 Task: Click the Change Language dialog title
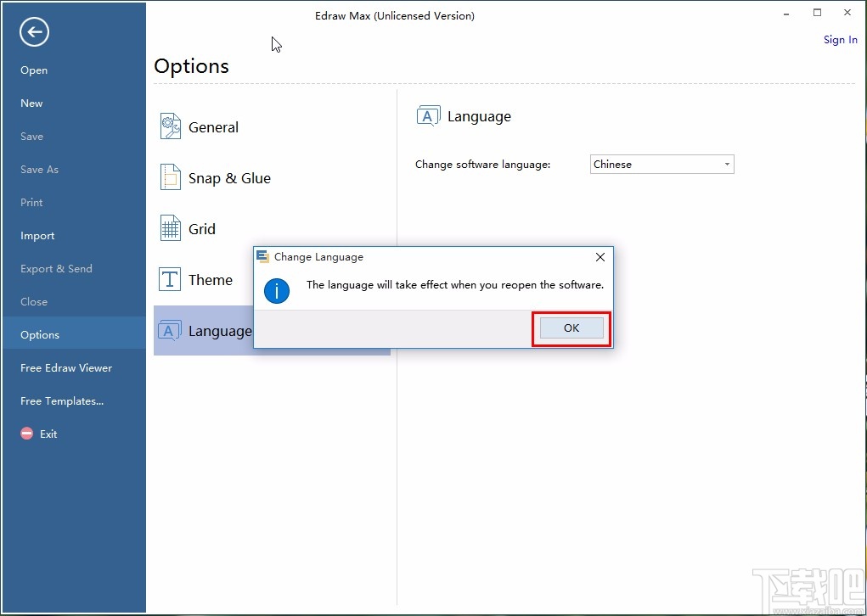pyautogui.click(x=318, y=257)
